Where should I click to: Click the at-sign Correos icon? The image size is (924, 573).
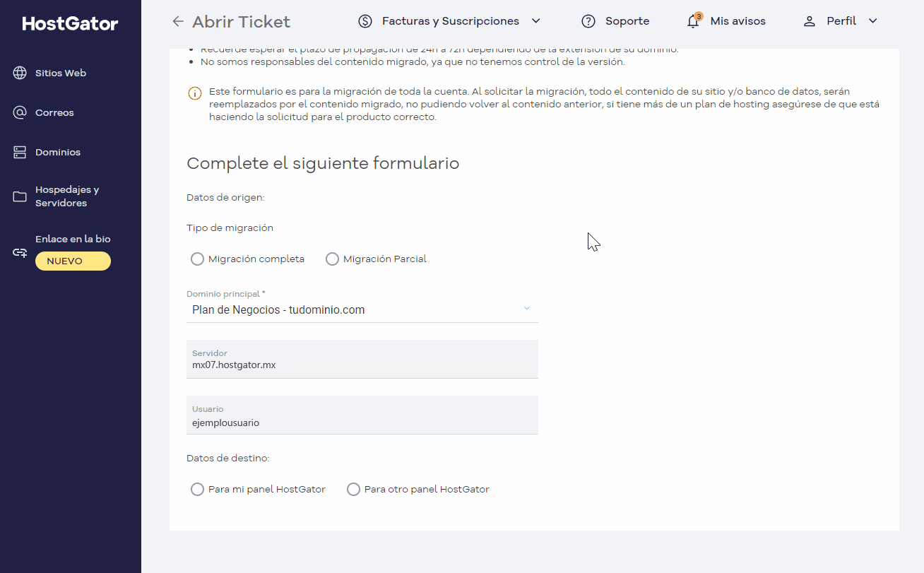pos(20,112)
